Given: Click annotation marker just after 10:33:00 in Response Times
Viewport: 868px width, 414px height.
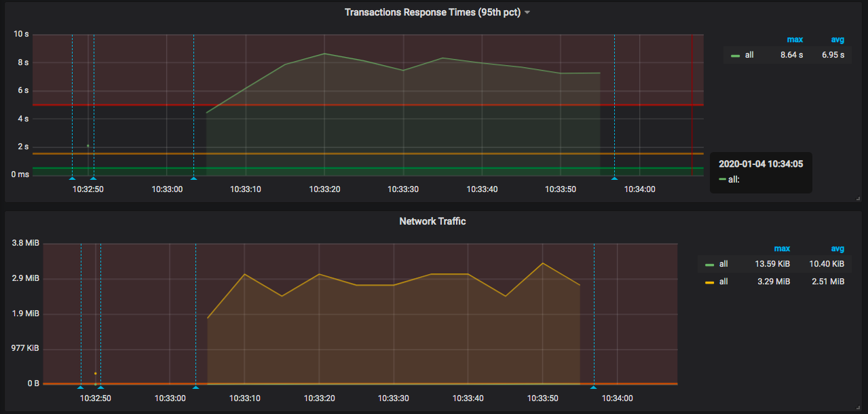Looking at the screenshot, I should 193,178.
